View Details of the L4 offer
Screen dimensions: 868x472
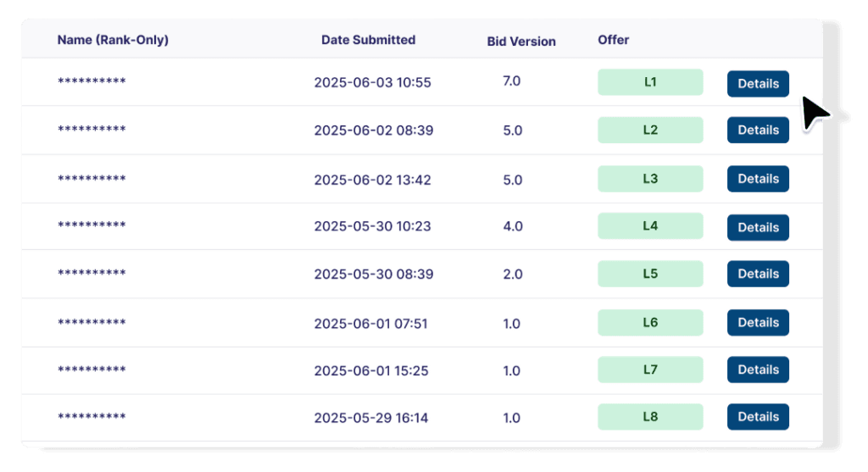point(758,227)
